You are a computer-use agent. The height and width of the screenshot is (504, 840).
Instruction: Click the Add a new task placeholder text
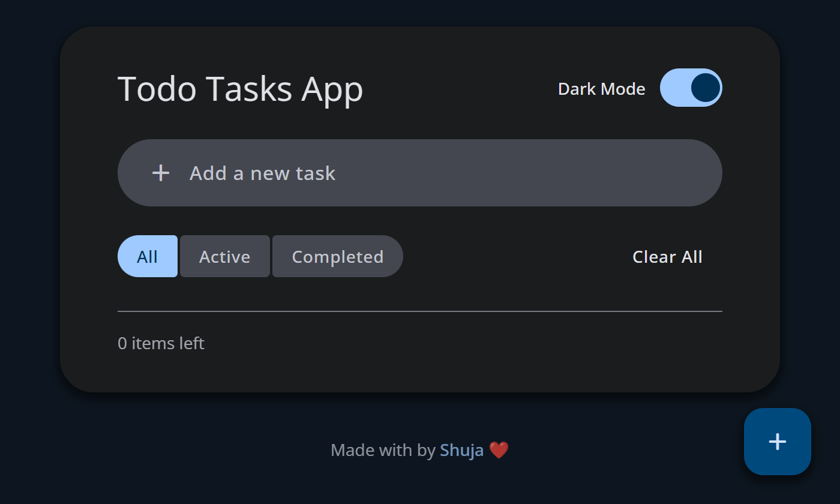tap(262, 173)
